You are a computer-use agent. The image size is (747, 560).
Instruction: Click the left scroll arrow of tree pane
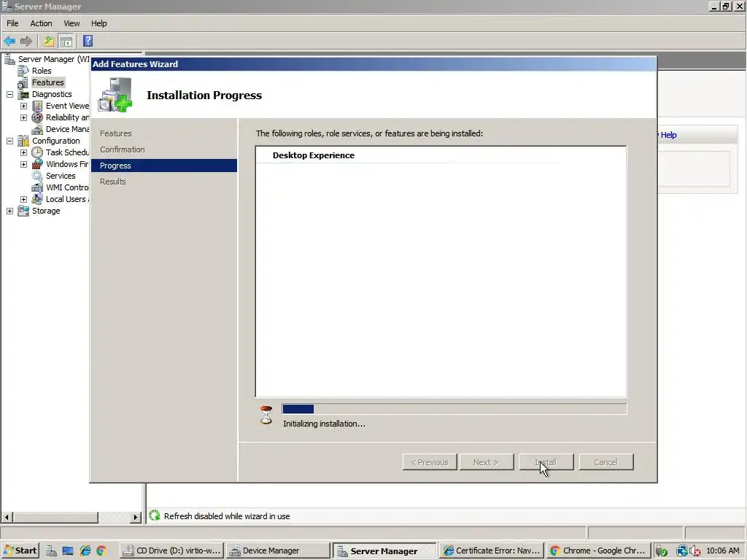7,517
